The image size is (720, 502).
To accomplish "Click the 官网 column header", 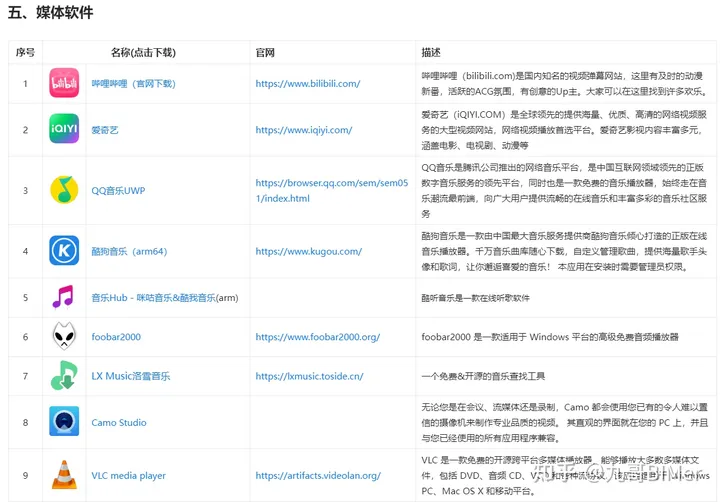I will [x=265, y=52].
